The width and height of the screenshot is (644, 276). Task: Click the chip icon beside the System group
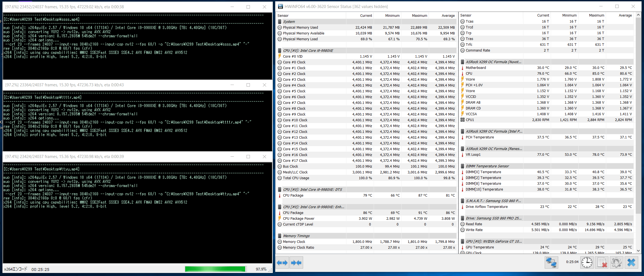pos(280,22)
